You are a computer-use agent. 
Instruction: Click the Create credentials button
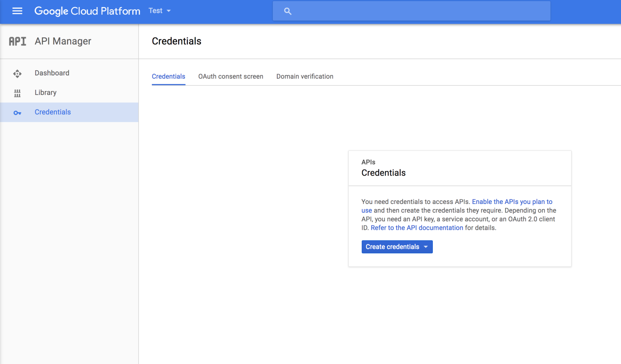click(x=397, y=247)
